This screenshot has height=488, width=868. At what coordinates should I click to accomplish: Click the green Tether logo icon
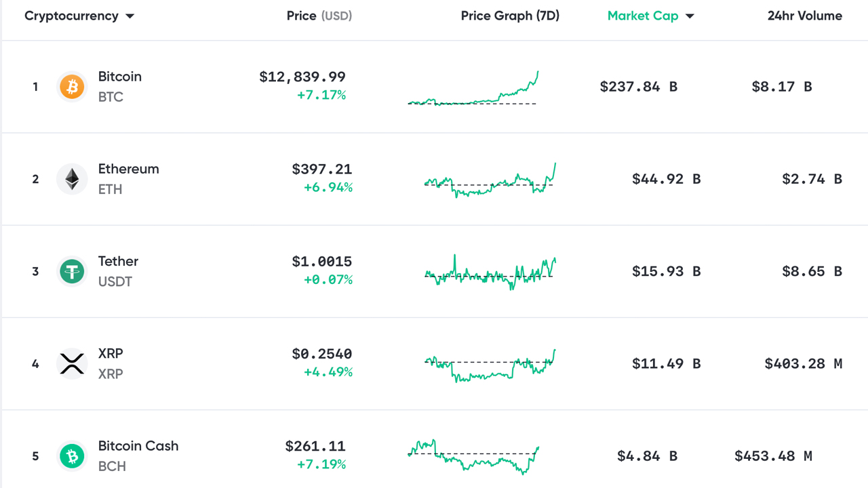tap(71, 271)
